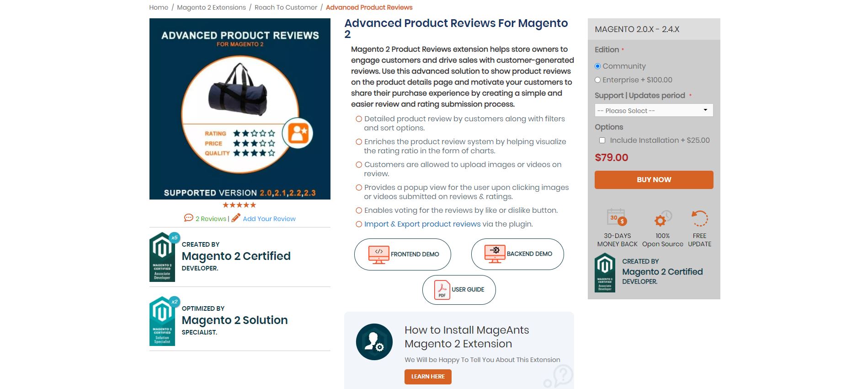
Task: Launch the Frontend Demo button
Action: [x=403, y=254]
